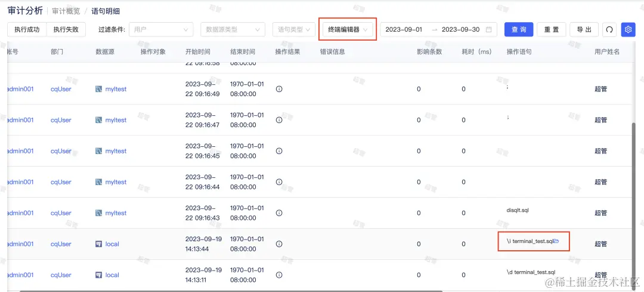Select the 语句明细 breadcrumb

pos(106,11)
